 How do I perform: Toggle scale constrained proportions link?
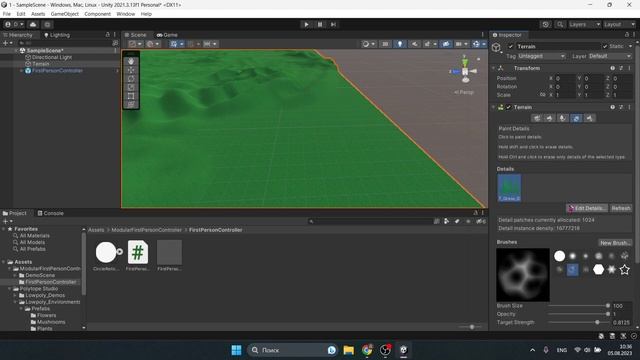[x=542, y=95]
